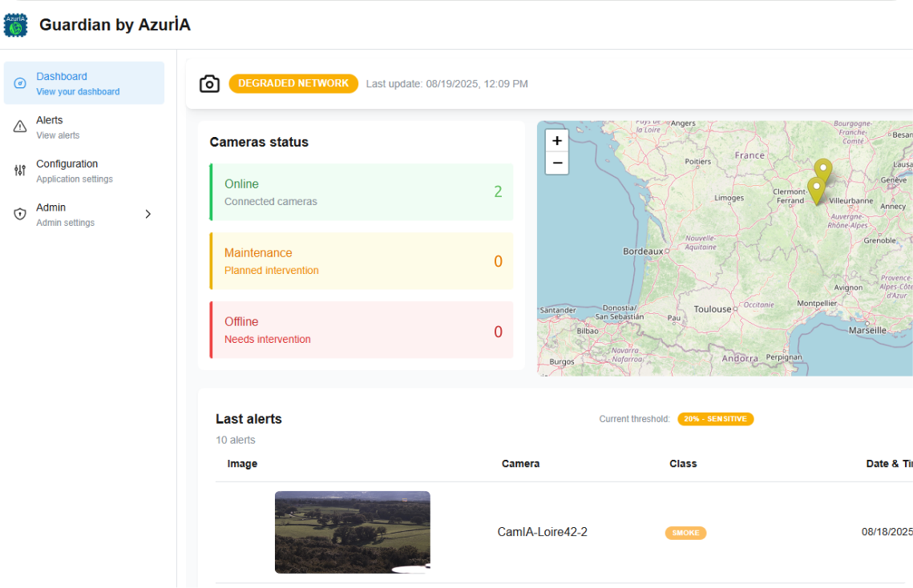Open the CamIA-Loire42-2 alert thumbnail
Image resolution: width=913 pixels, height=588 pixels.
coord(352,532)
